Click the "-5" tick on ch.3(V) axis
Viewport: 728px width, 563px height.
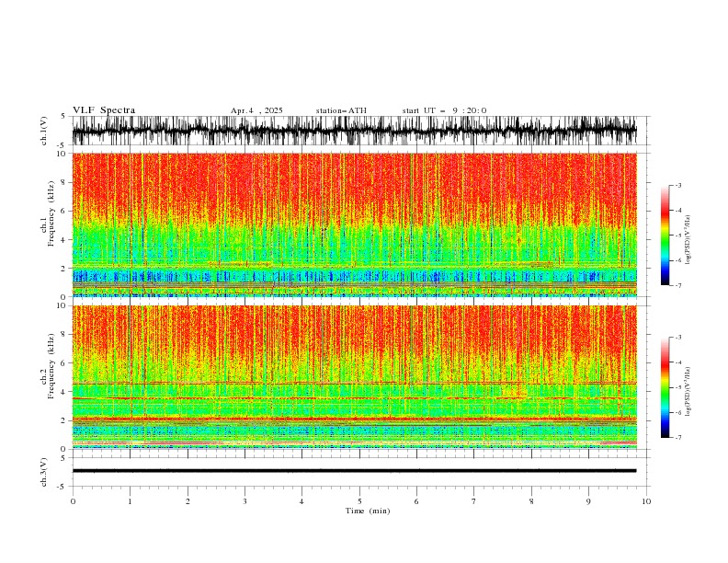click(63, 487)
